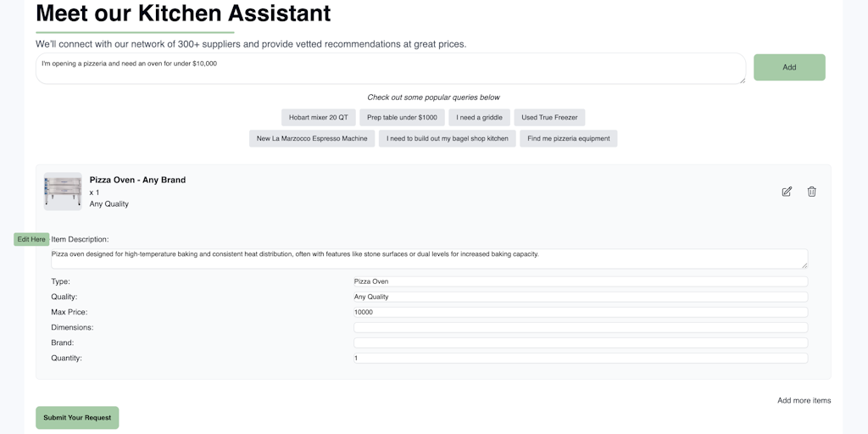Pick the Prep table under $1000 suggestion
This screenshot has height=434, width=868.
[402, 117]
